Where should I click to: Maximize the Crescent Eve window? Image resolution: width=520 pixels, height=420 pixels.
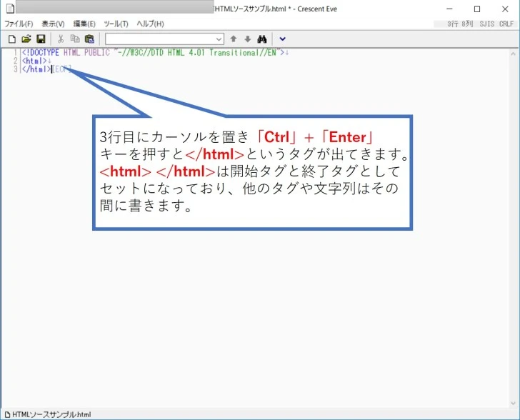(x=477, y=9)
